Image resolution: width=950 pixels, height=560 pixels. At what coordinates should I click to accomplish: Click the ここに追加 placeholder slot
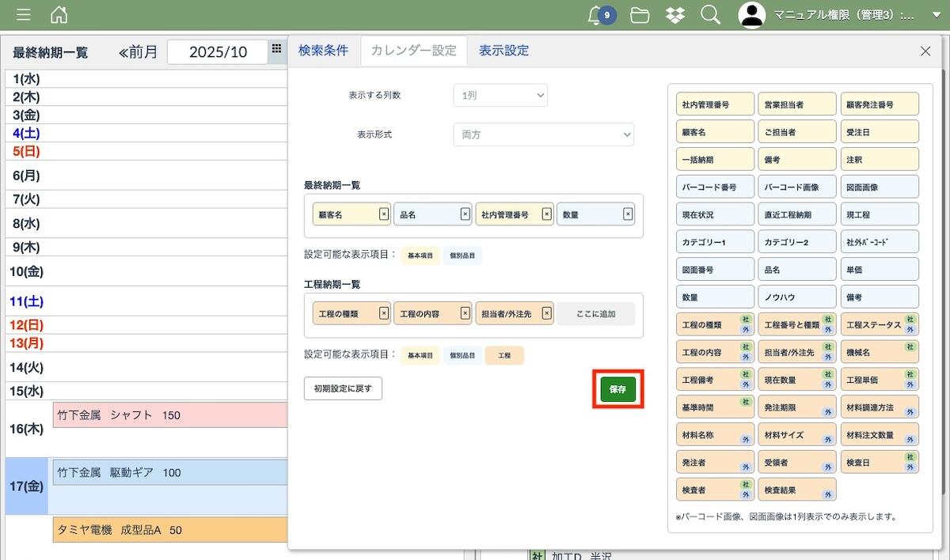tap(595, 314)
